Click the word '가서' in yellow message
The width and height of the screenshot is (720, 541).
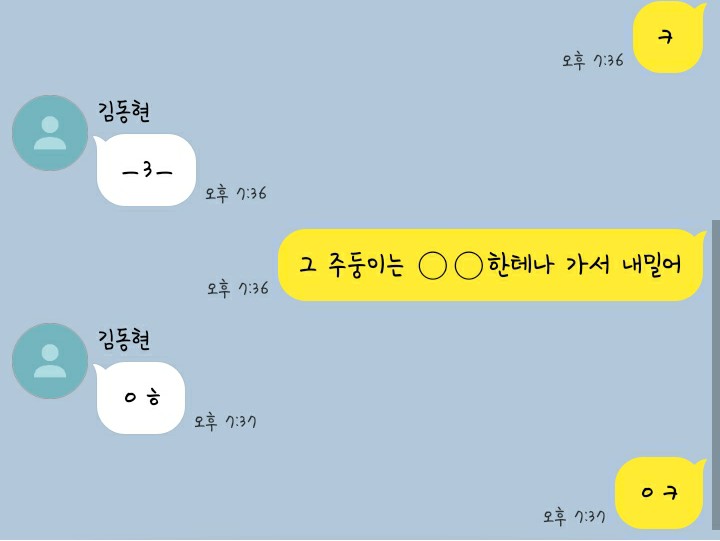click(x=588, y=265)
